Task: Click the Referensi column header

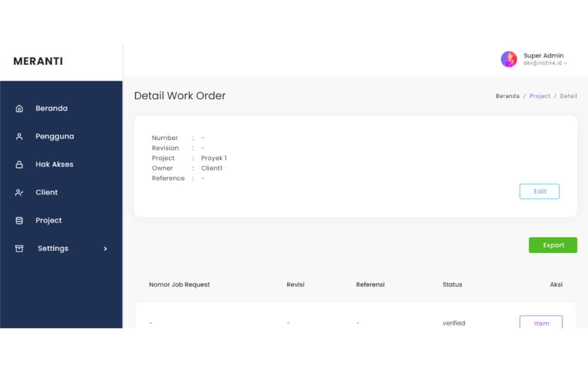Action: (370, 285)
